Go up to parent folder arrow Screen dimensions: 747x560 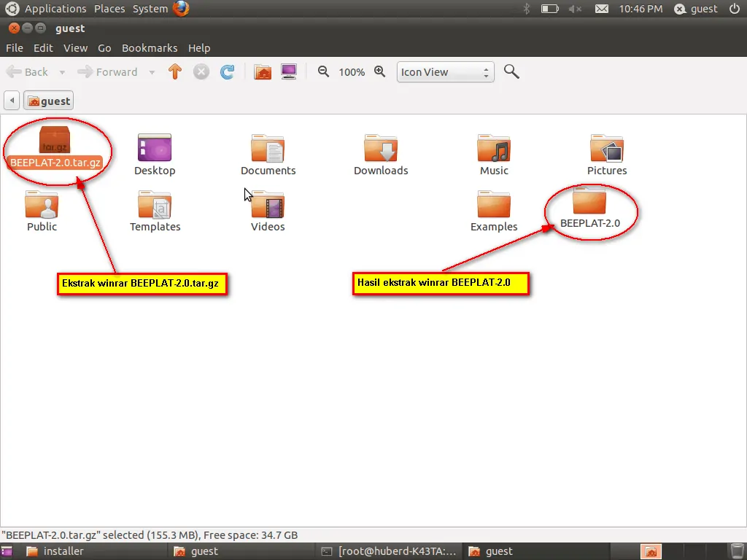click(x=175, y=72)
